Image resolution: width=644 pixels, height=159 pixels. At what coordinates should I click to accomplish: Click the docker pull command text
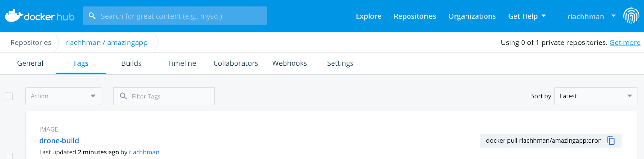point(543,141)
